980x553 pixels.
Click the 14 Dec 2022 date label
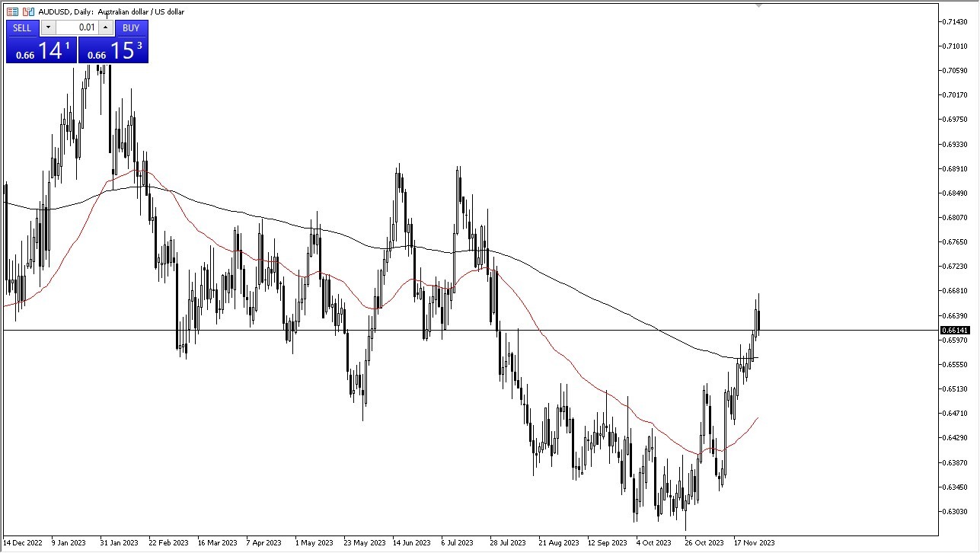[23, 543]
